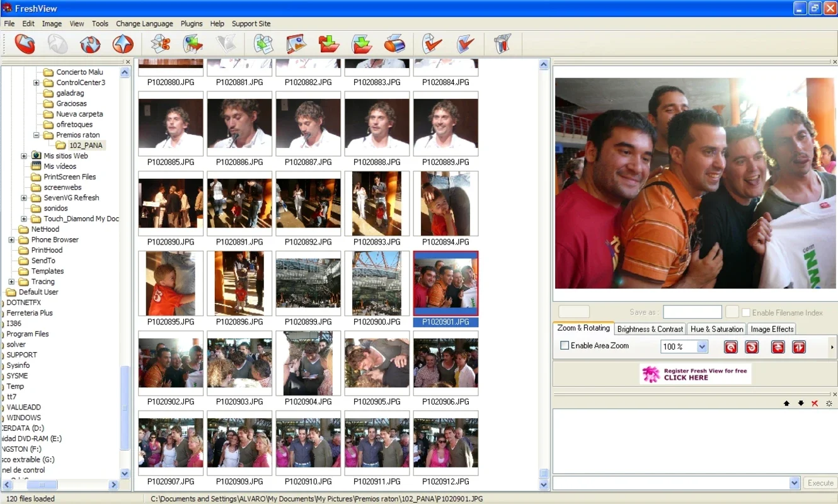838x504 pixels.
Task: Rotate image clockwise with red spiral icon
Action: pyautogui.click(x=752, y=347)
